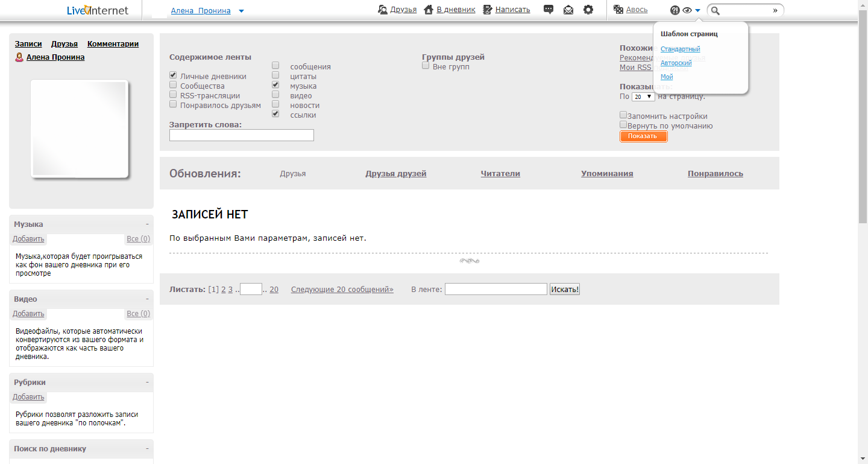Click Добавить in the Музыка block
The width and height of the screenshot is (868, 464).
pyautogui.click(x=28, y=239)
